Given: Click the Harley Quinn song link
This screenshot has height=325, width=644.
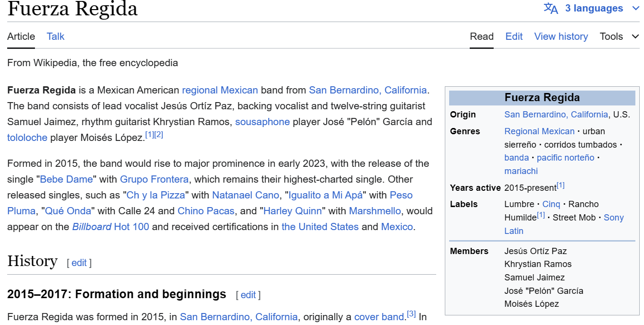Looking at the screenshot, I should pos(292,211).
